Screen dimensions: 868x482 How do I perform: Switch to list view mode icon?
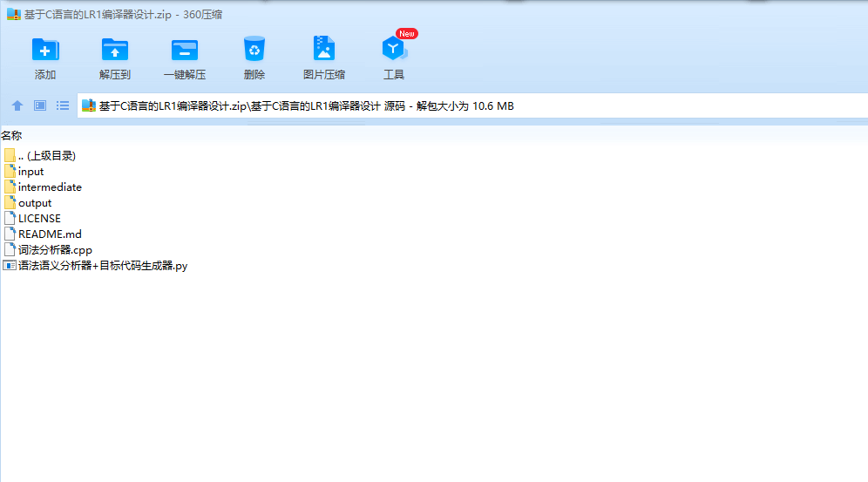point(63,105)
